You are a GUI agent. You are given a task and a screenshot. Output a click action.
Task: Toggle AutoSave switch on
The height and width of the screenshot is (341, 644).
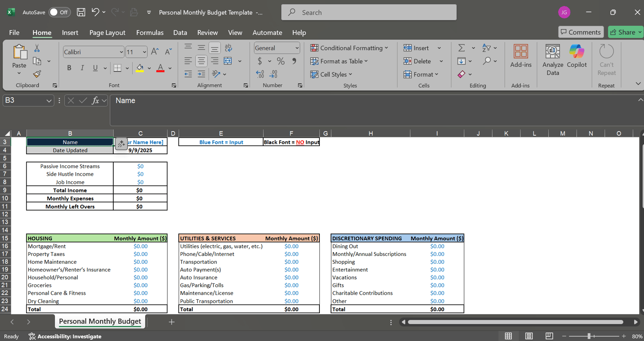(59, 12)
